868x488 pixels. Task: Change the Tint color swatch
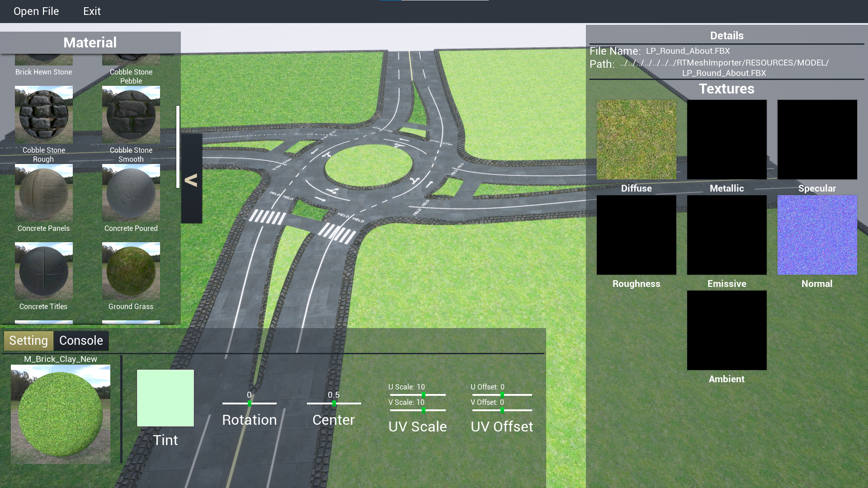pos(165,398)
